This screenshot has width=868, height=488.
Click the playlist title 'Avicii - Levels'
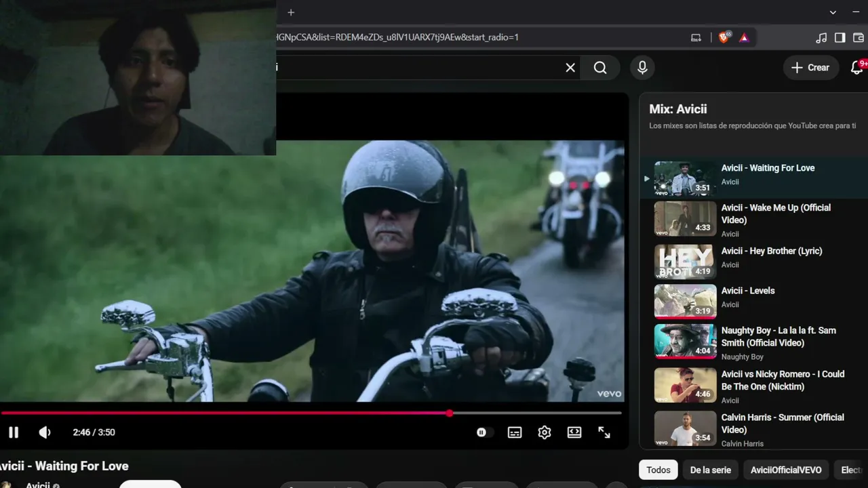click(x=748, y=291)
